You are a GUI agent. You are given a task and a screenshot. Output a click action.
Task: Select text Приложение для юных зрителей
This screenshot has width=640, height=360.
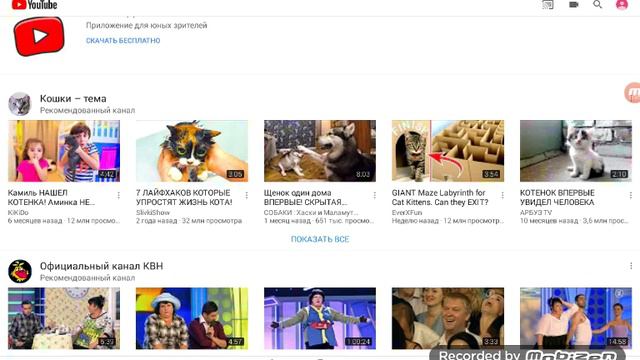[147, 25]
